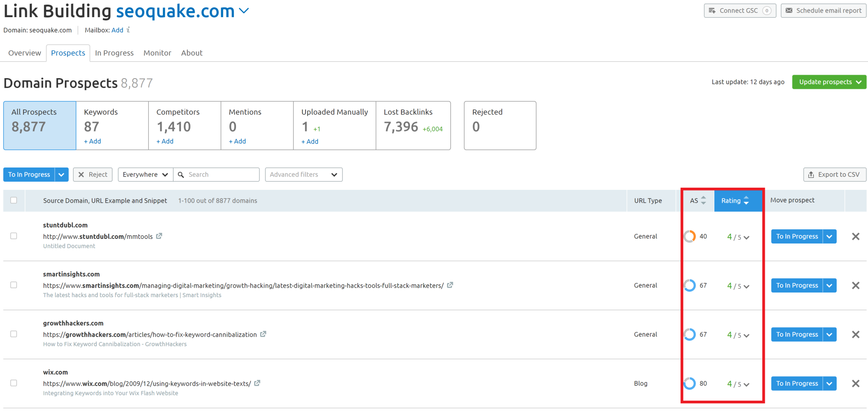Click + Add under Competitors
The width and height of the screenshot is (868, 411).
click(x=165, y=141)
